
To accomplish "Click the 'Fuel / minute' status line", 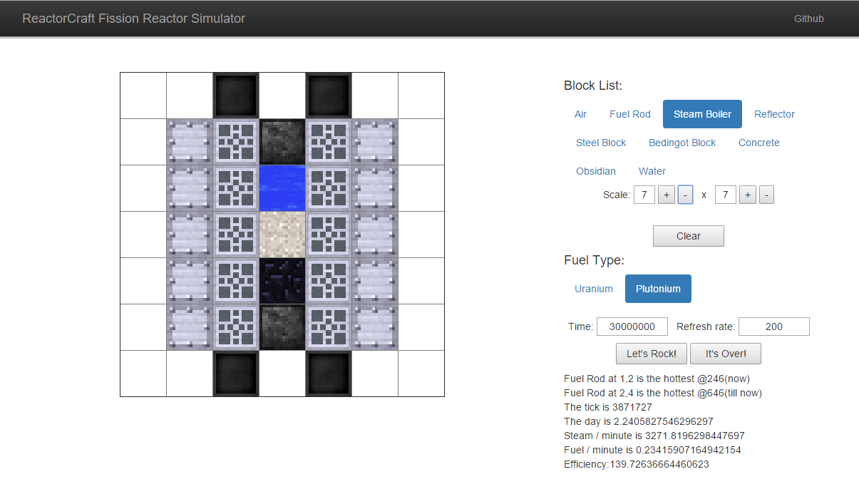I will 652,450.
